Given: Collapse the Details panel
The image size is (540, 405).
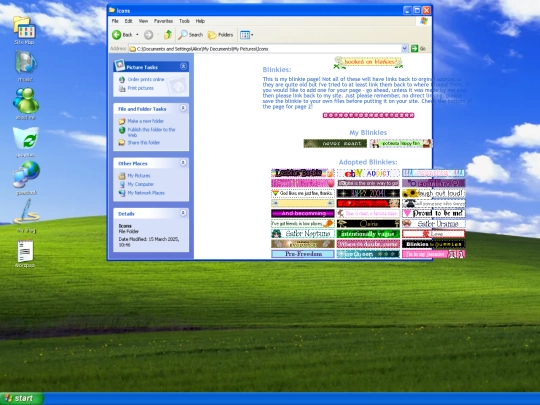Looking at the screenshot, I should pos(183,213).
